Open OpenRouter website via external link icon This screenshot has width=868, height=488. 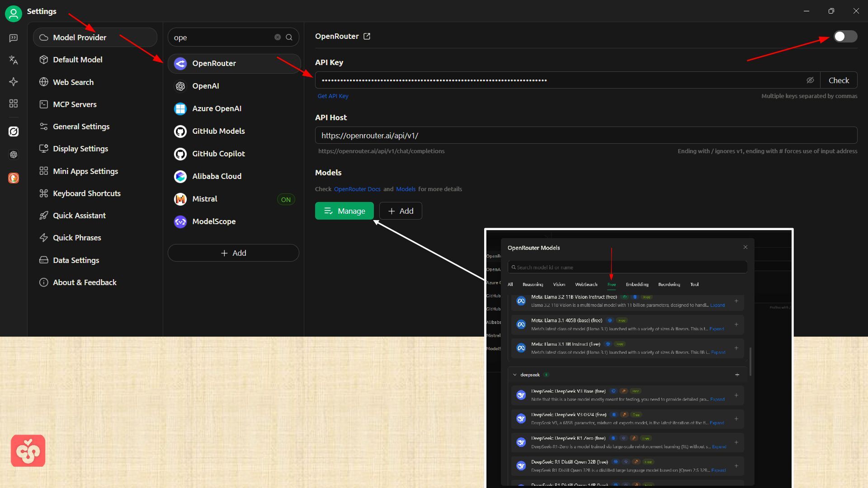click(367, 36)
